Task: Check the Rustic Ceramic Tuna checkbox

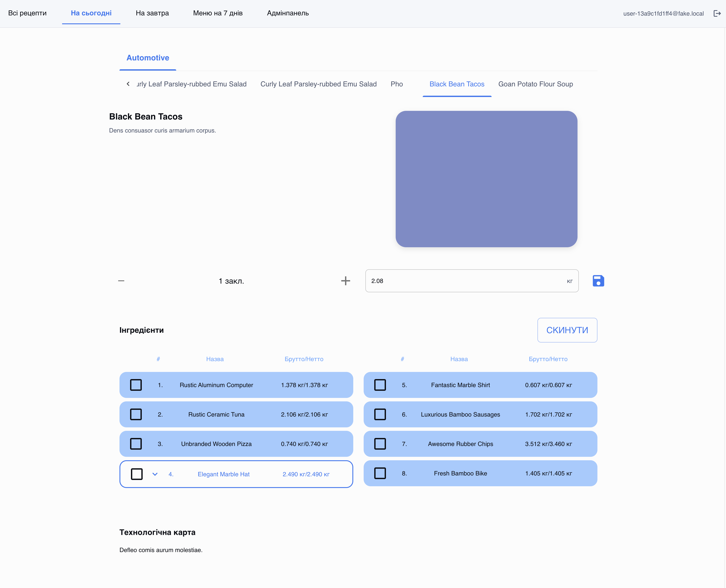Action: pyautogui.click(x=136, y=414)
